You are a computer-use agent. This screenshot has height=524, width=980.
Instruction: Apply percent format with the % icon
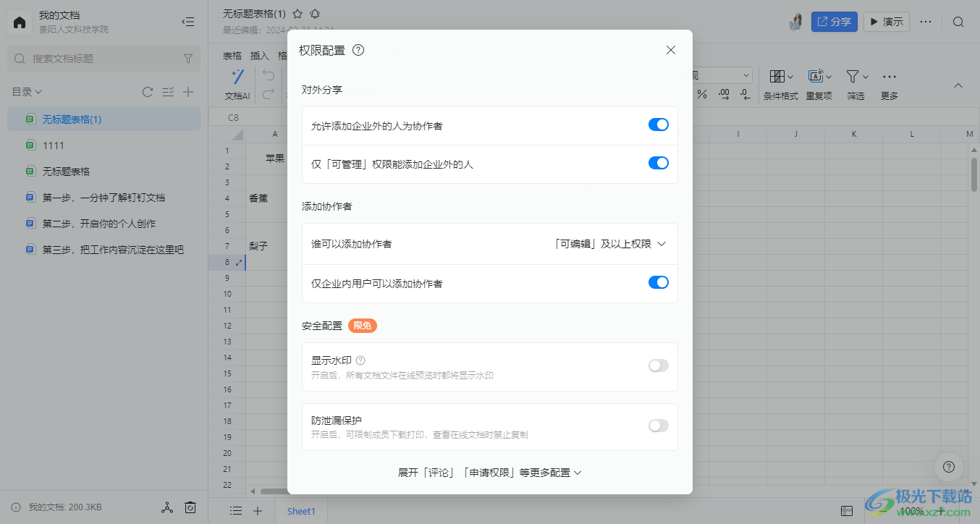coord(701,94)
